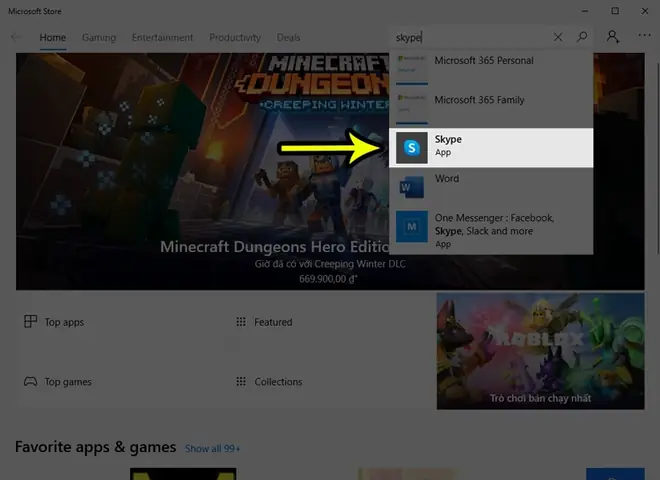Click the Top apps grid icon
Screen dimensions: 660x480
[x=30, y=322]
